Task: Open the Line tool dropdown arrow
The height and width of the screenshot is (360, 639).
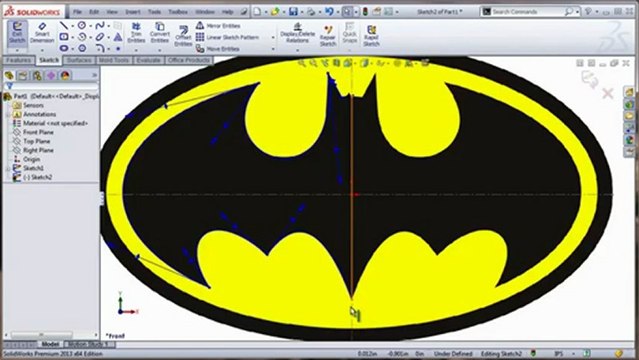Action: [72, 26]
